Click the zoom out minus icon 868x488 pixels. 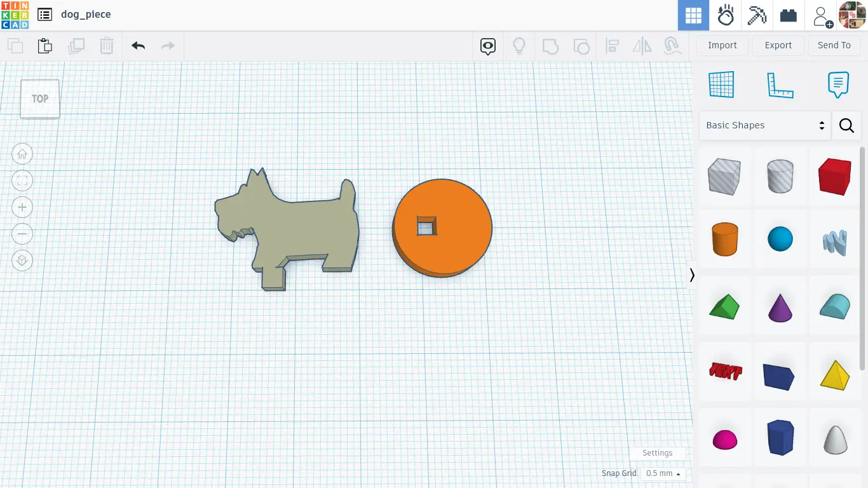22,234
